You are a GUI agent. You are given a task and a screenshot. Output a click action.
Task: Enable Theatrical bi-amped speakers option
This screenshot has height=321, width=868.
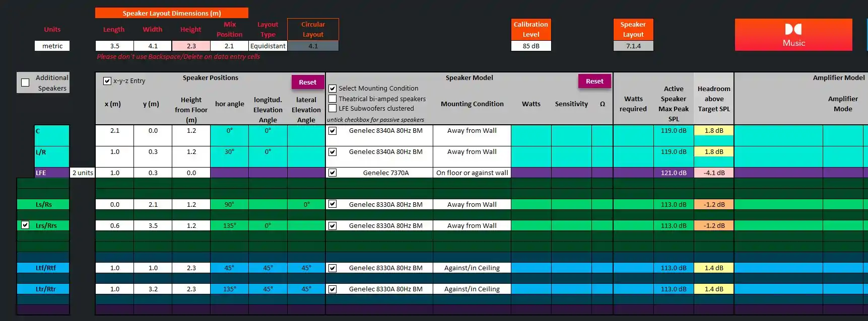tap(332, 99)
